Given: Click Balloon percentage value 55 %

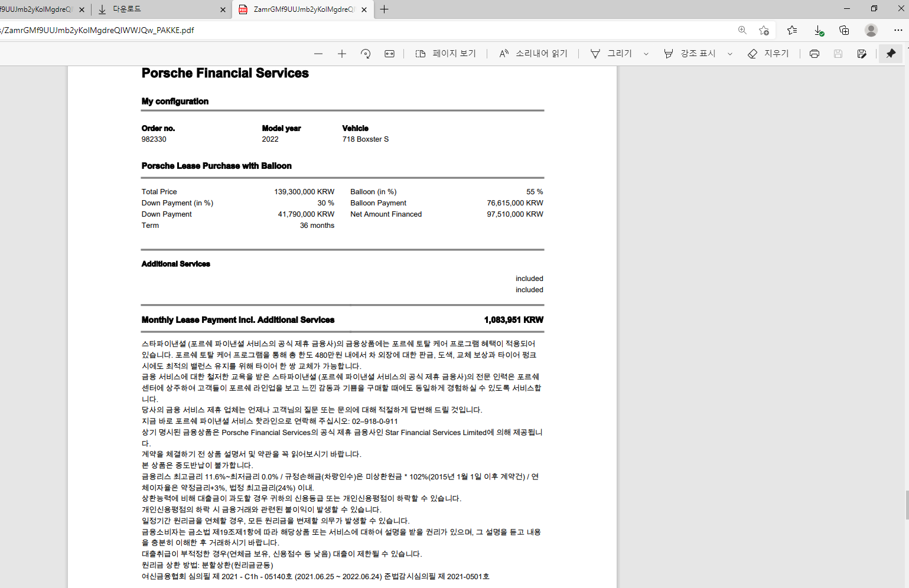Looking at the screenshot, I should pyautogui.click(x=535, y=192).
